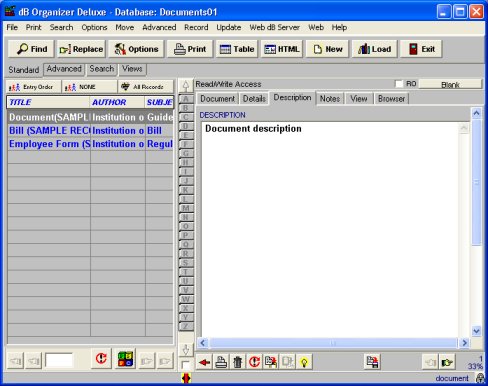Click the All Records filter button
The image size is (488, 386).
click(146, 87)
